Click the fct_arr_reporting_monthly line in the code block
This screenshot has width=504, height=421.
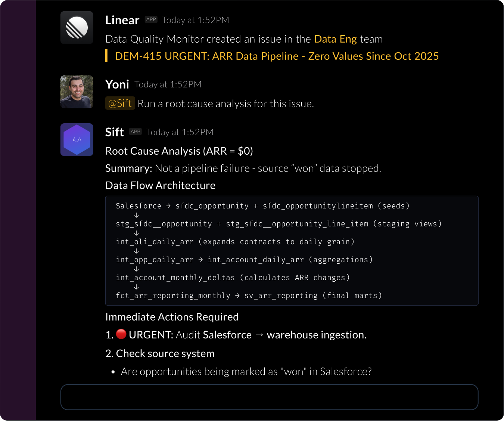249,295
